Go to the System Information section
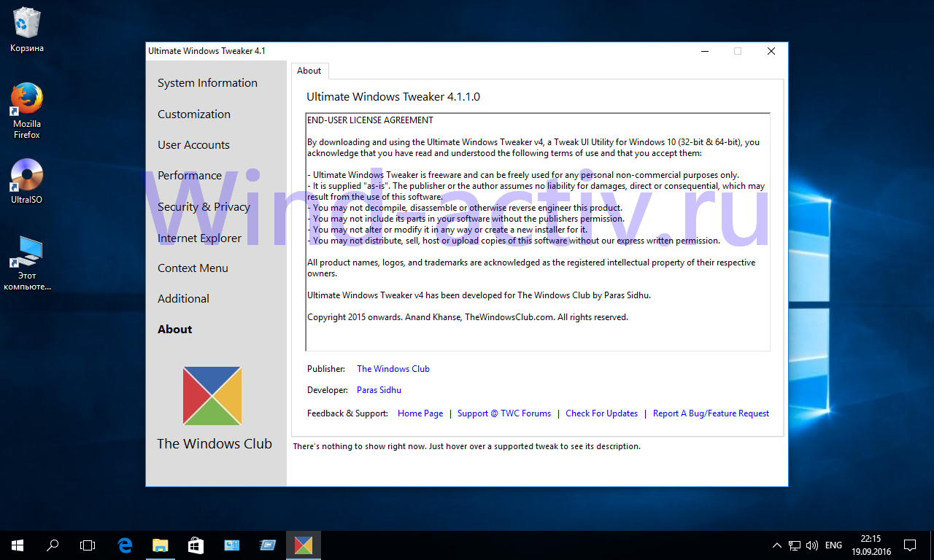This screenshot has width=934, height=560. [207, 83]
